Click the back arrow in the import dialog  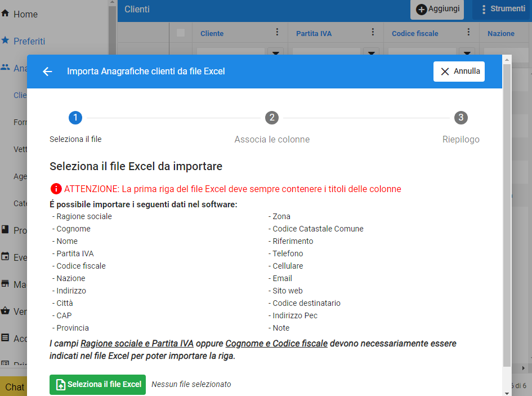[47, 72]
